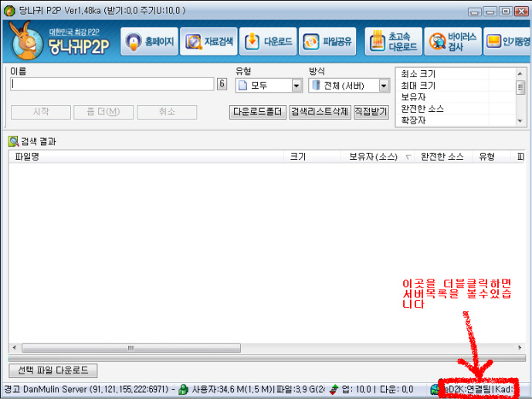Click the small 6 button beside name field

[x=222, y=83]
